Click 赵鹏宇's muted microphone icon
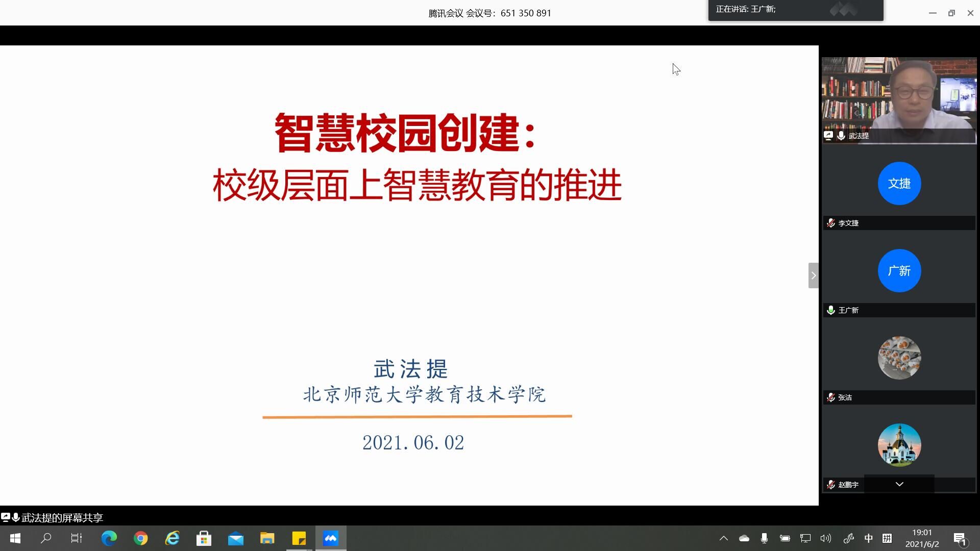980x551 pixels. (x=831, y=485)
